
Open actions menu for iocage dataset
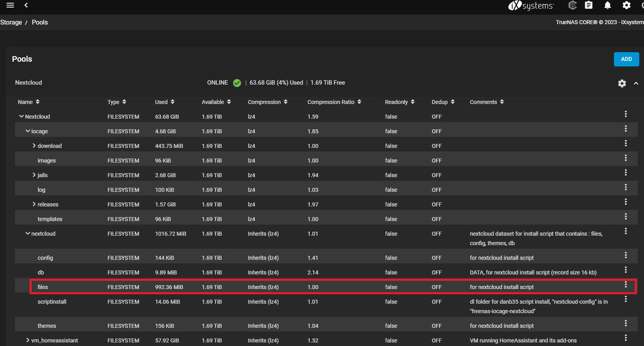coord(626,129)
